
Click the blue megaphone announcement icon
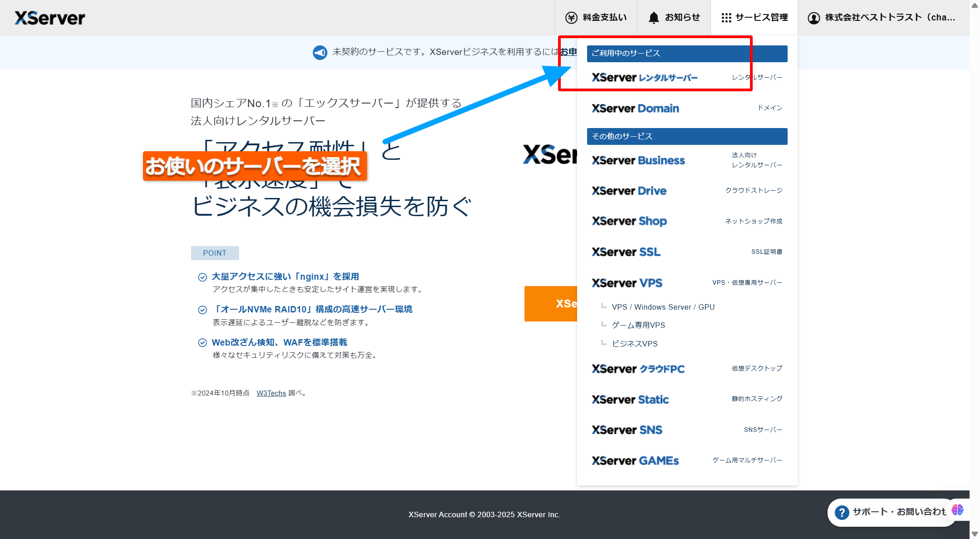(x=320, y=52)
